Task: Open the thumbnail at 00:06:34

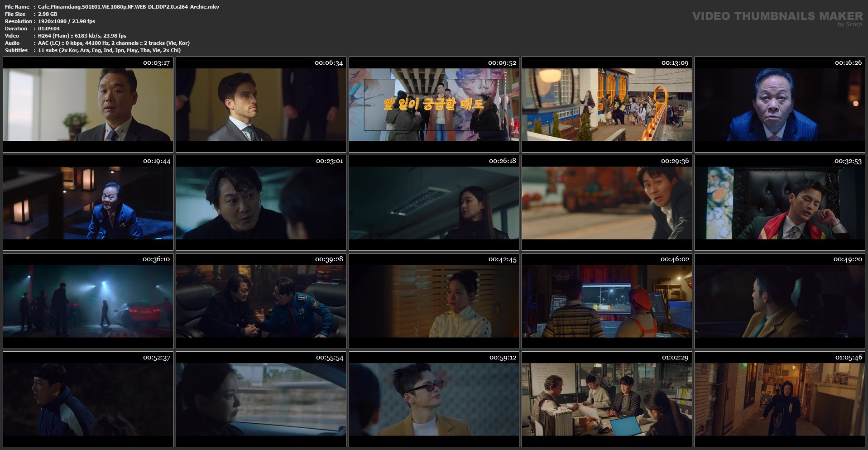Action: [x=261, y=105]
